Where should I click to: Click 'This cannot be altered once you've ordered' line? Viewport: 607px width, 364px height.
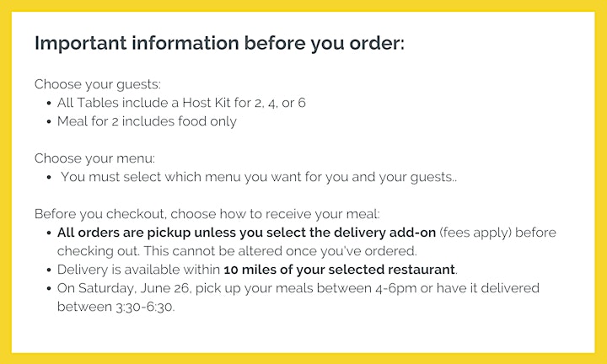(x=280, y=251)
